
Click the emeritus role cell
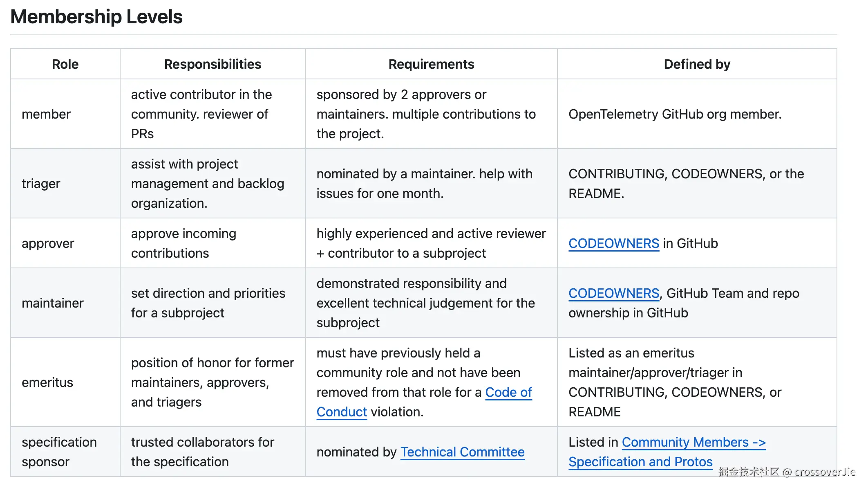click(x=47, y=382)
